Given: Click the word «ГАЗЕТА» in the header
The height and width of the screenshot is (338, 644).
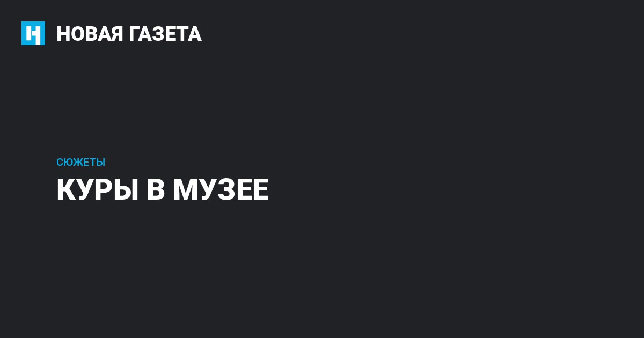Looking at the screenshot, I should click(165, 34).
